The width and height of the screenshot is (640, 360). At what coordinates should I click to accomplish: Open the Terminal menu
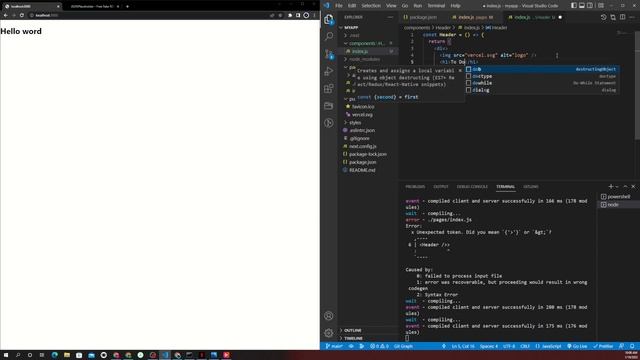[x=436, y=6]
